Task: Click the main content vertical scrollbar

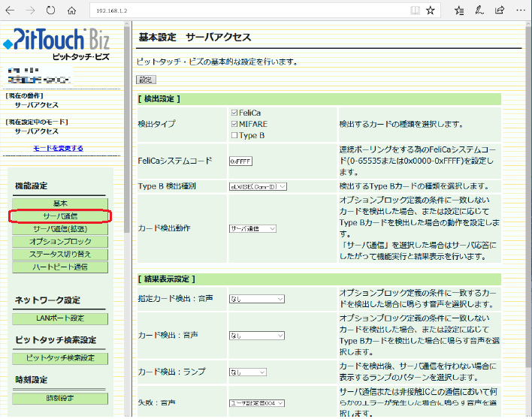Action: click(528, 197)
